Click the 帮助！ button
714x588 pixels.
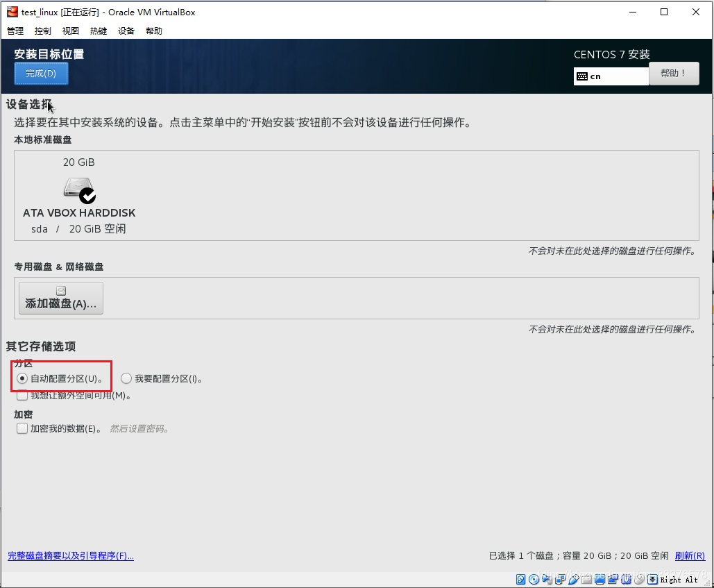(x=674, y=74)
